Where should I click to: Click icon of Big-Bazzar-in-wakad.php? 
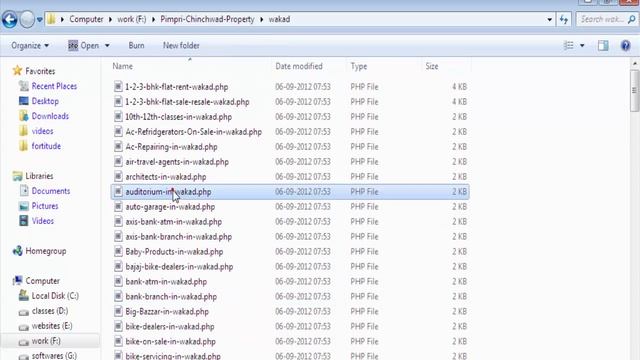[x=118, y=311]
